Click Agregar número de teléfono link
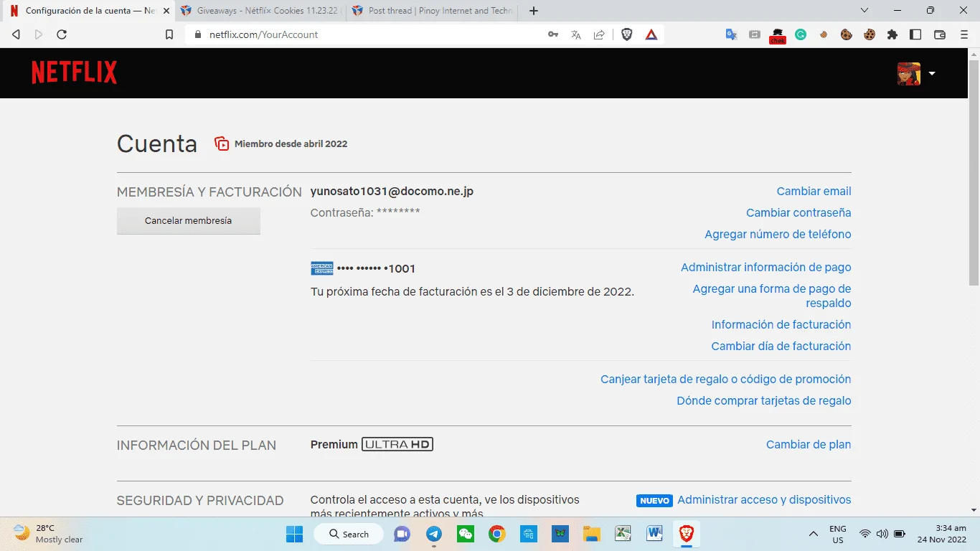This screenshot has width=980, height=551. point(778,235)
